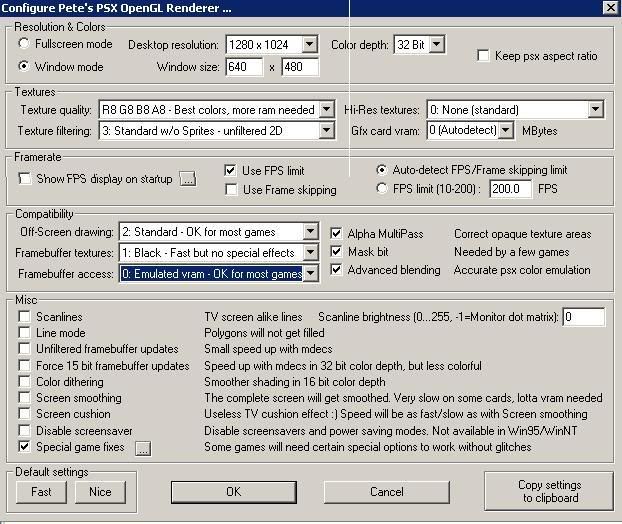Enable Line mode checkbox
Screen dimensions: 622x524
click(24, 332)
